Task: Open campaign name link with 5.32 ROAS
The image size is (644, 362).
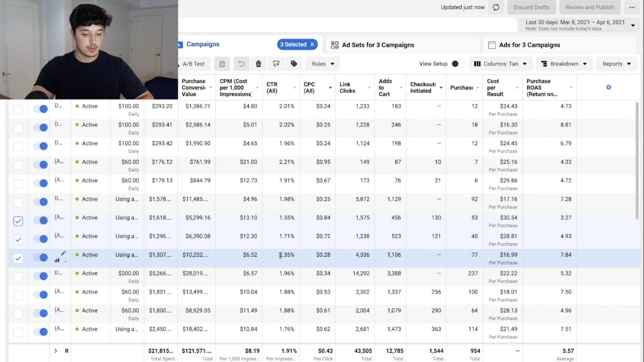Action: 58,273
